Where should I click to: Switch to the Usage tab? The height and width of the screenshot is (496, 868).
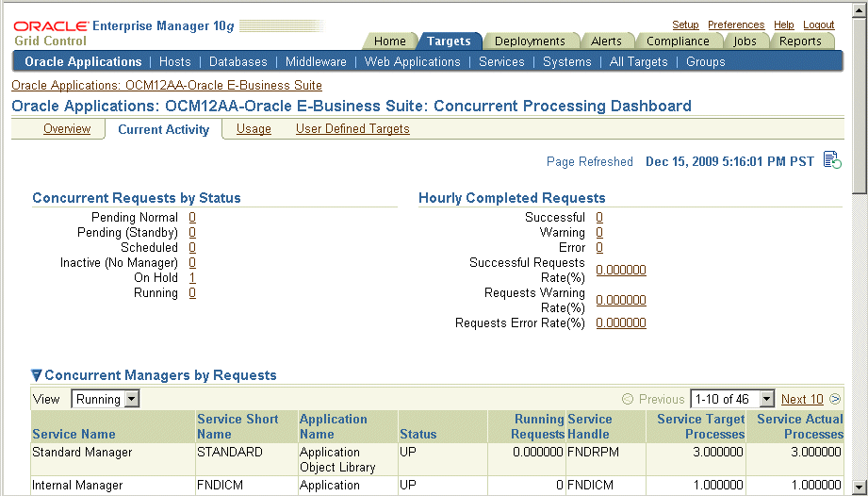pos(254,129)
